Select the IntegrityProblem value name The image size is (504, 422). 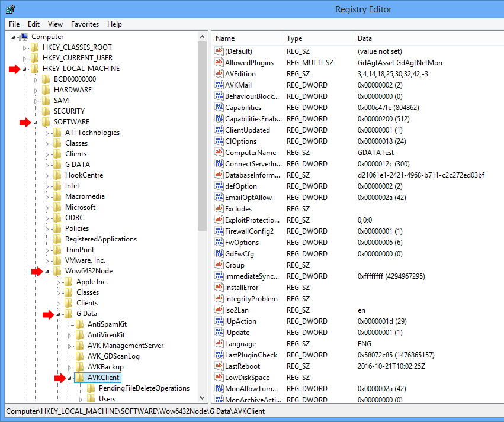251,299
